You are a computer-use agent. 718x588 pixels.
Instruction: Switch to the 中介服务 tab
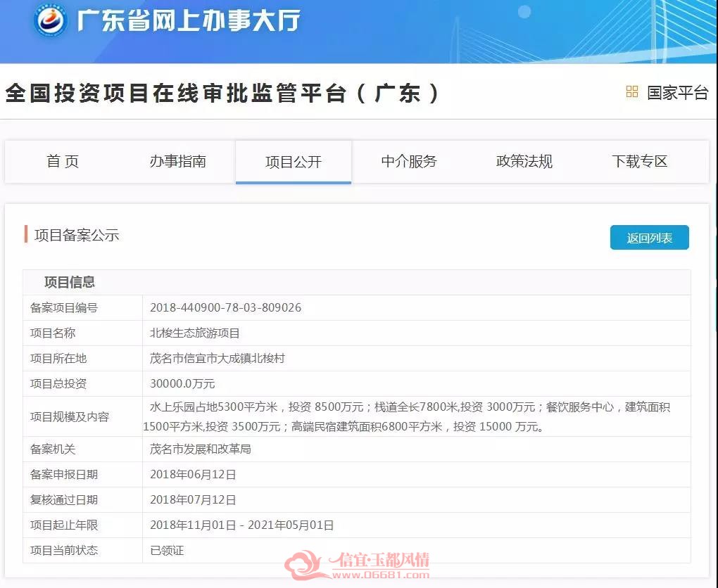pyautogui.click(x=409, y=161)
